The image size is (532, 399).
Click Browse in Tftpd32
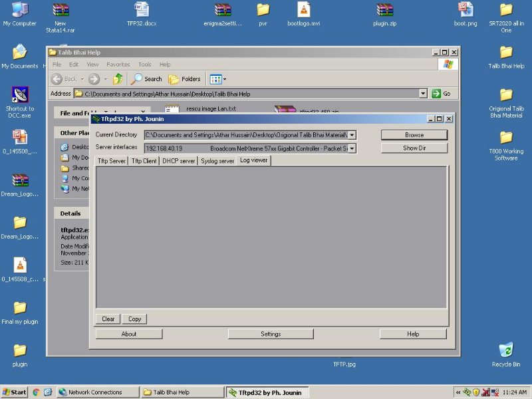tap(414, 135)
